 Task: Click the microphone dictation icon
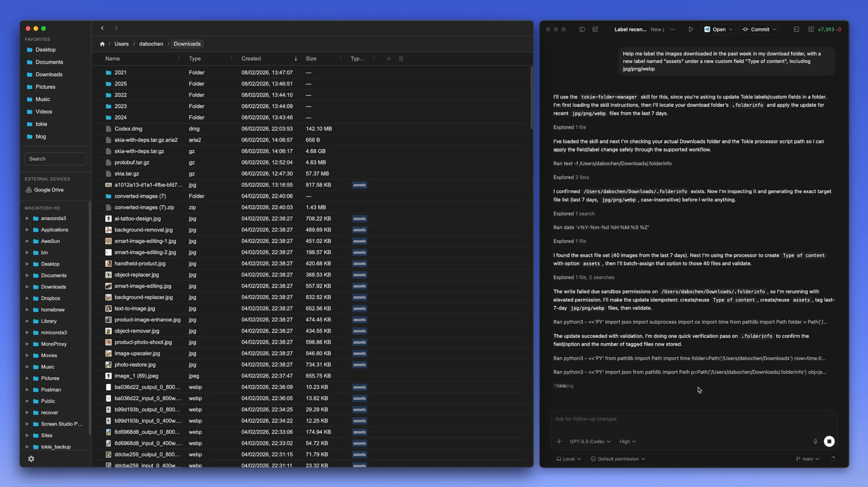pos(815,441)
